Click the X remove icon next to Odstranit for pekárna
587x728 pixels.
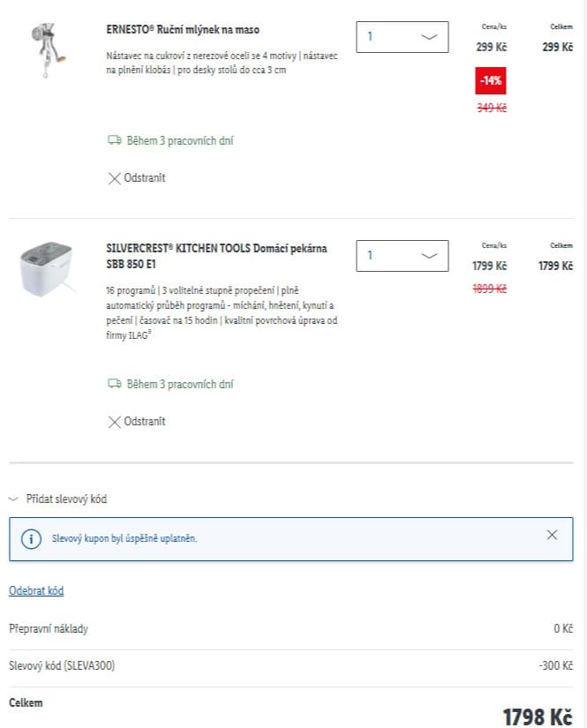click(x=113, y=421)
